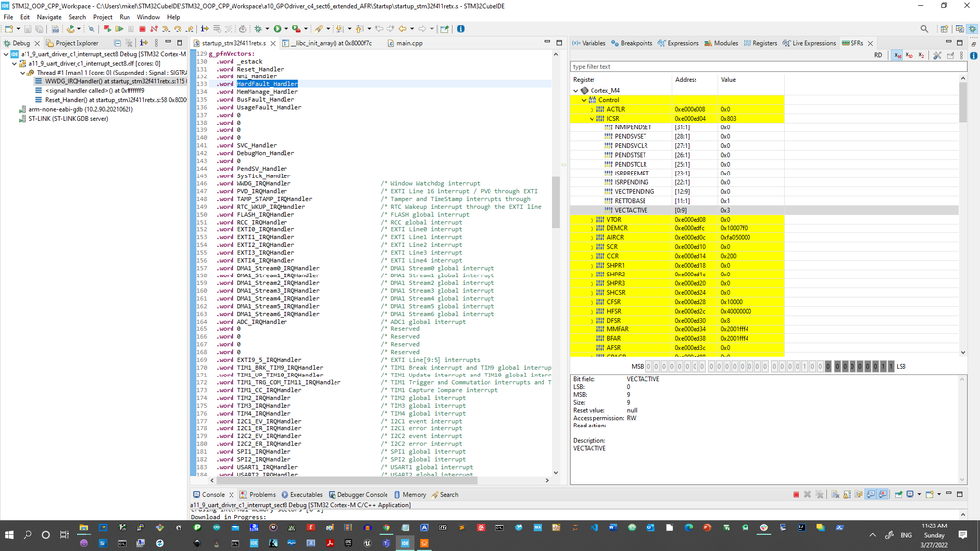Switch to the Project Explorer tab
Image resolution: width=980 pixels, height=551 pixels.
[x=72, y=43]
